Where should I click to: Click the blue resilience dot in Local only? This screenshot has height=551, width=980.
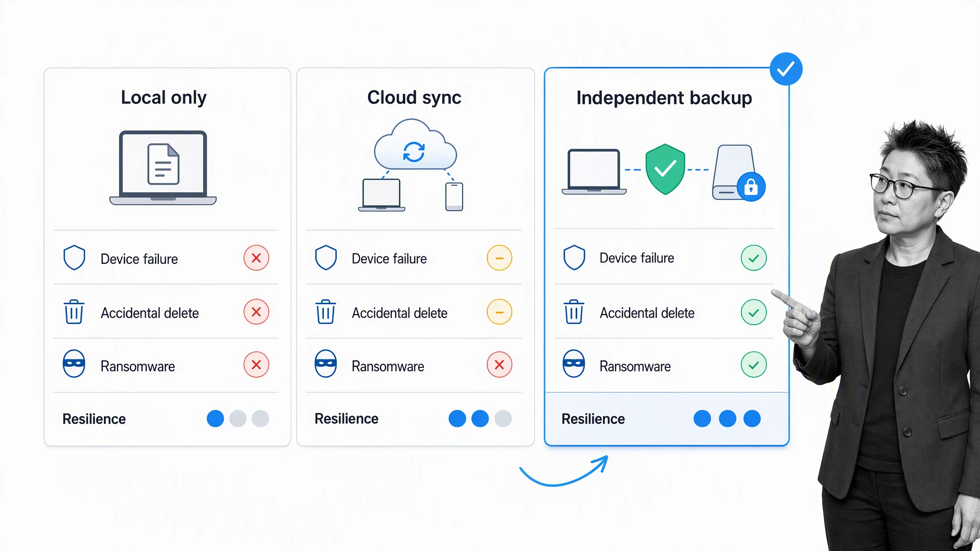pyautogui.click(x=215, y=419)
